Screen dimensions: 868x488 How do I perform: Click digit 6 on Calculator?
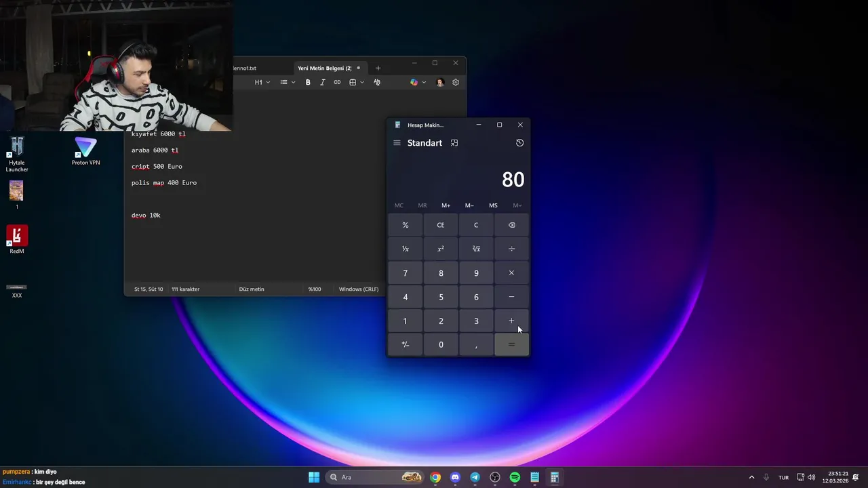[476, 297]
